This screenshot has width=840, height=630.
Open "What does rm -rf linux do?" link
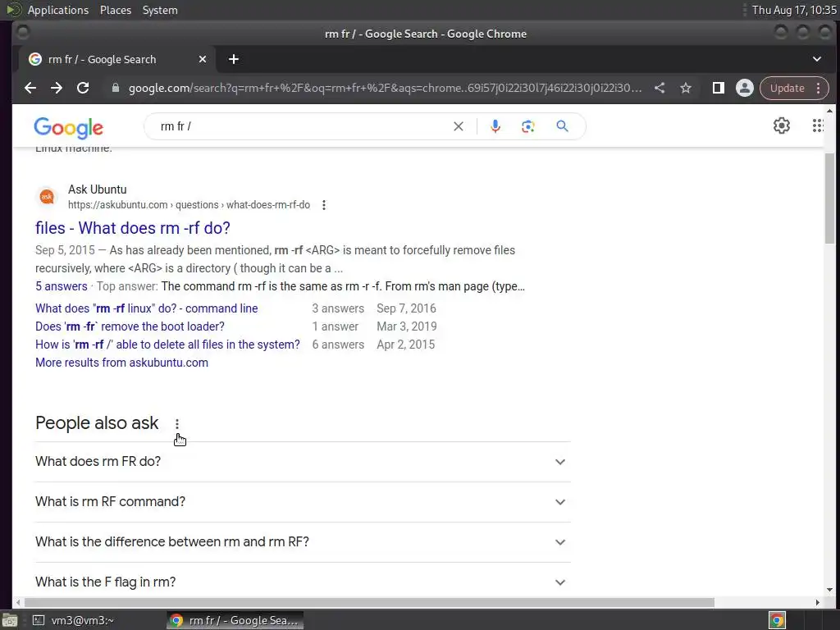tap(146, 308)
